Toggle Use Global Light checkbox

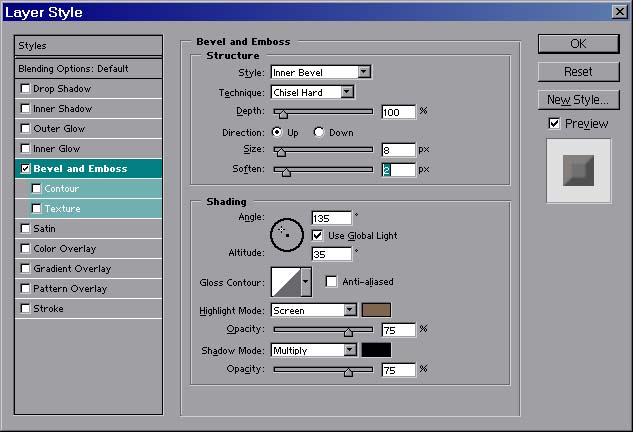tap(317, 235)
